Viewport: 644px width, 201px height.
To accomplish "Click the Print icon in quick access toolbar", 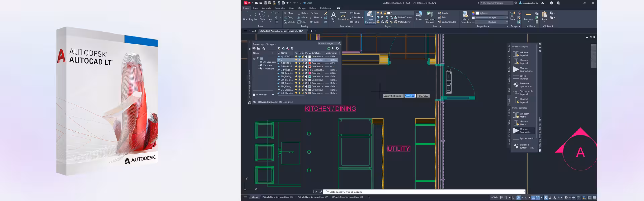I will 283,3.
